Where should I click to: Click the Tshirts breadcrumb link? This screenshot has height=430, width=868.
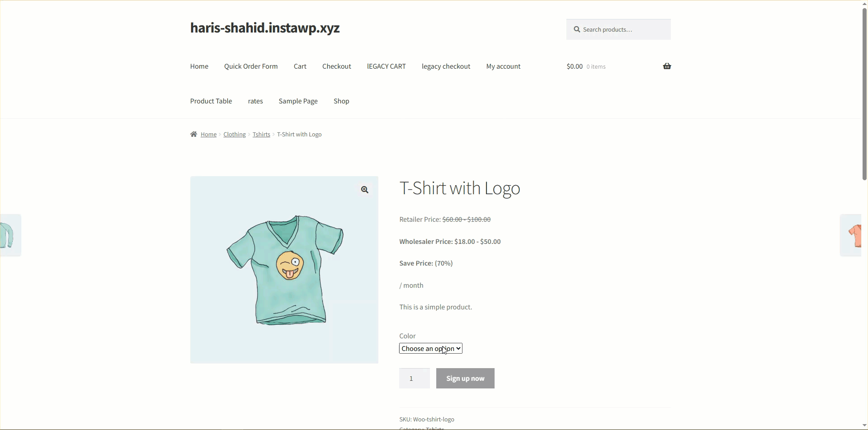[261, 134]
